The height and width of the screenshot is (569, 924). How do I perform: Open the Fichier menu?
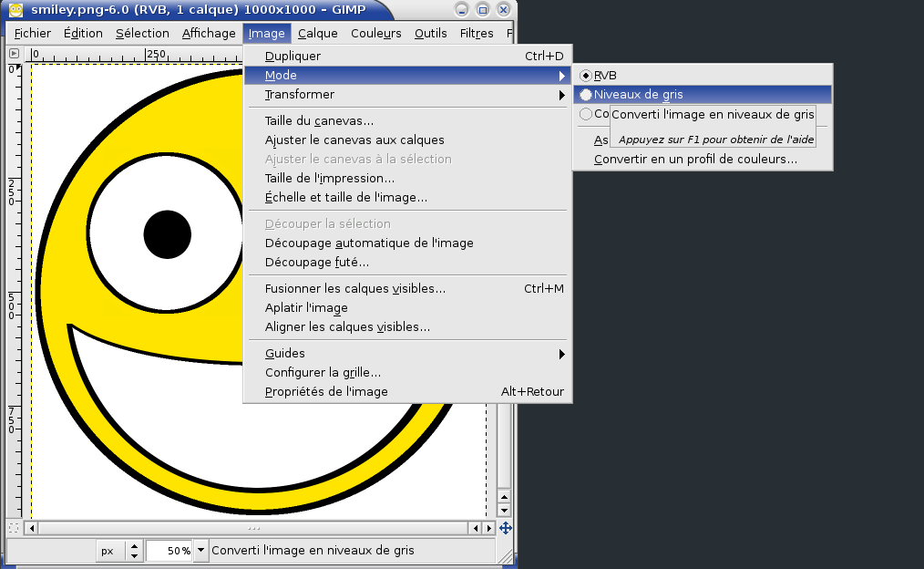[33, 34]
